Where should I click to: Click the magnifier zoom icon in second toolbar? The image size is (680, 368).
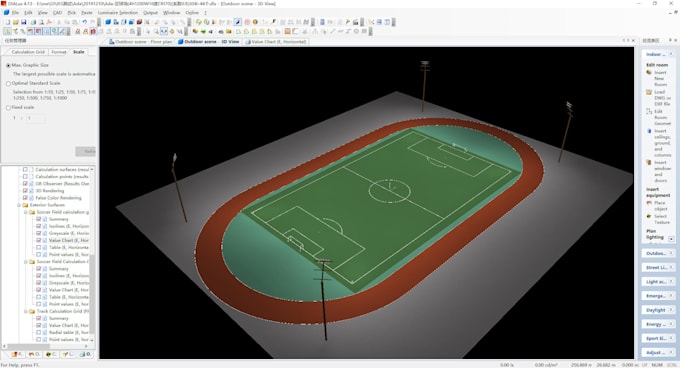click(156, 31)
